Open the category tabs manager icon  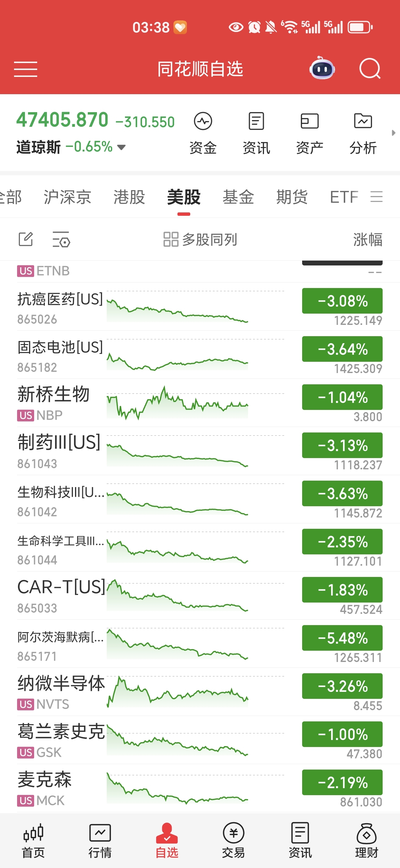pyautogui.click(x=377, y=197)
